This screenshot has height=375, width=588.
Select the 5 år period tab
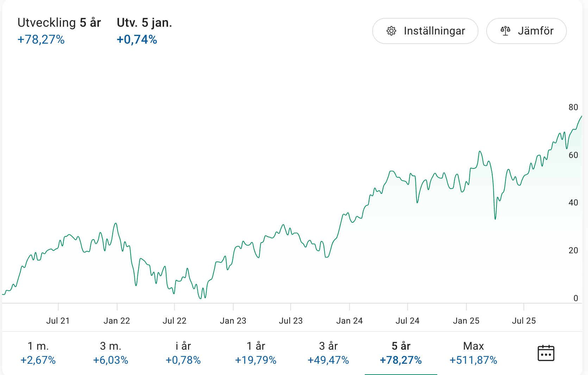coord(401,353)
